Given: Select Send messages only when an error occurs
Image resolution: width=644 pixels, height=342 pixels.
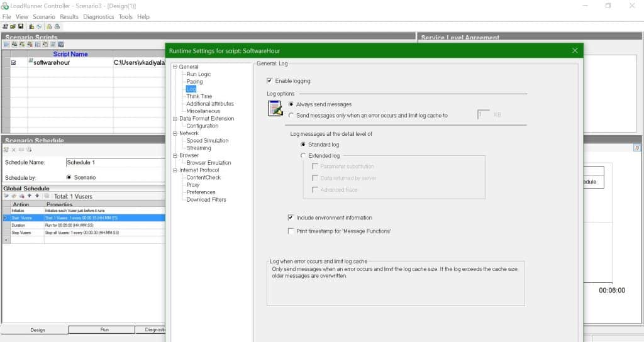Looking at the screenshot, I should pyautogui.click(x=291, y=116).
